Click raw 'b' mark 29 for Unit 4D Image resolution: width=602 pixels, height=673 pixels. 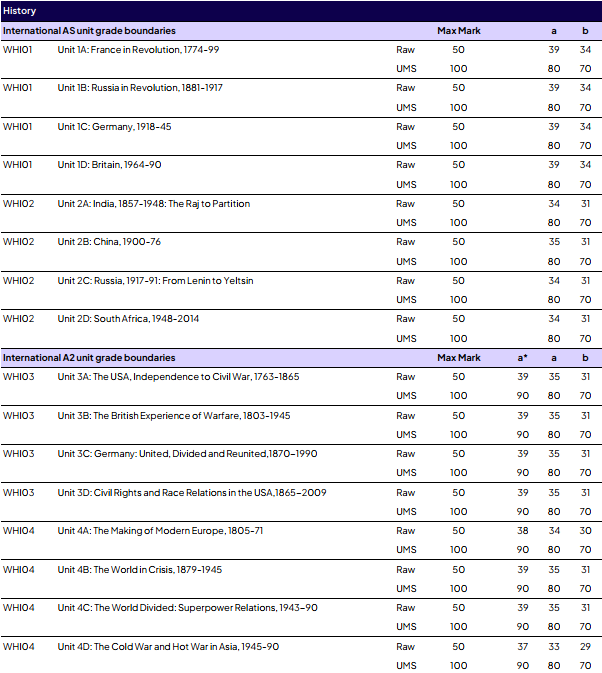pyautogui.click(x=585, y=647)
